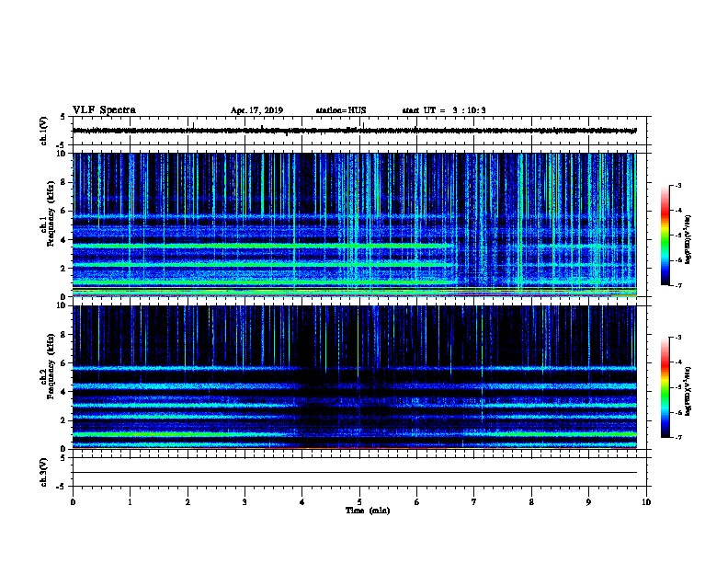This screenshot has width=728, height=563.
Task: Click the "station=HUS" label
Action: 341,110
